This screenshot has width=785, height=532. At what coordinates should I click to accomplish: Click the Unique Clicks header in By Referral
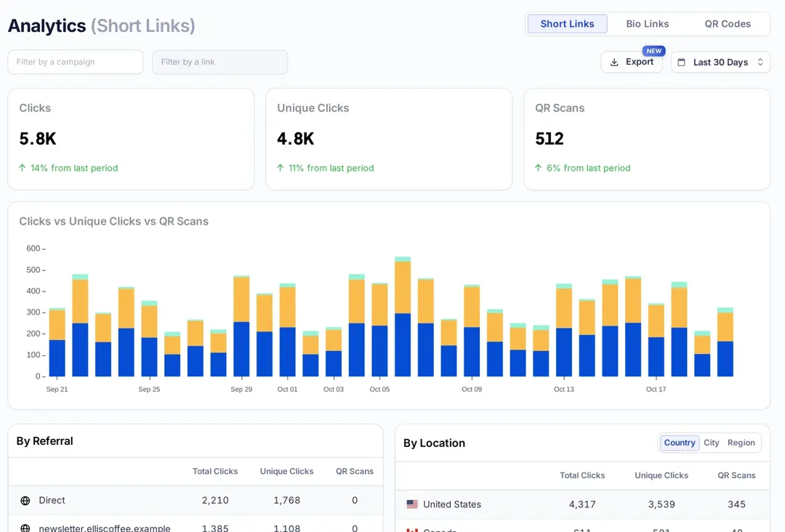pos(287,471)
